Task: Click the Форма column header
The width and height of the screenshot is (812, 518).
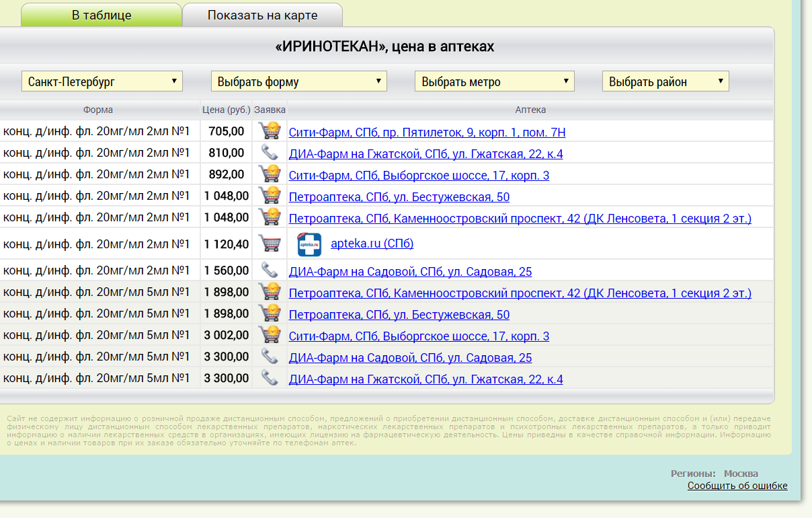Action: [98, 110]
